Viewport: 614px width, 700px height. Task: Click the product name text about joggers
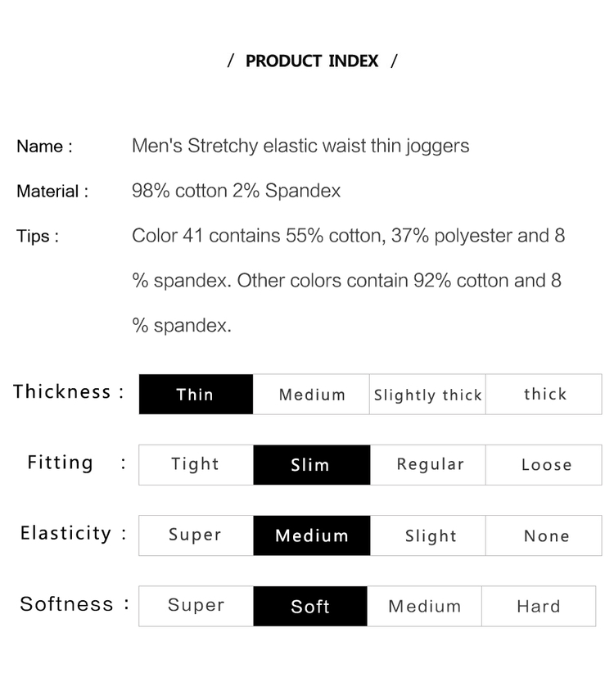300,146
